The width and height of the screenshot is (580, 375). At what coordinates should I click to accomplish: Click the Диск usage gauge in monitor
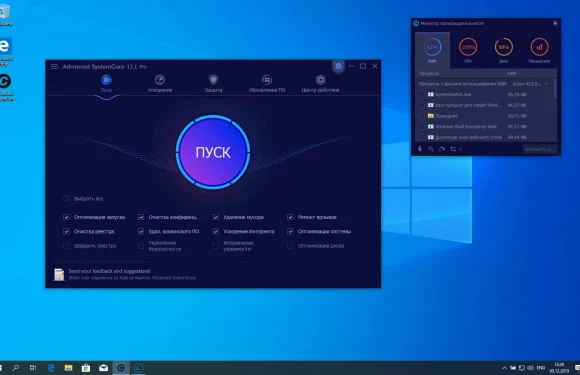click(503, 47)
